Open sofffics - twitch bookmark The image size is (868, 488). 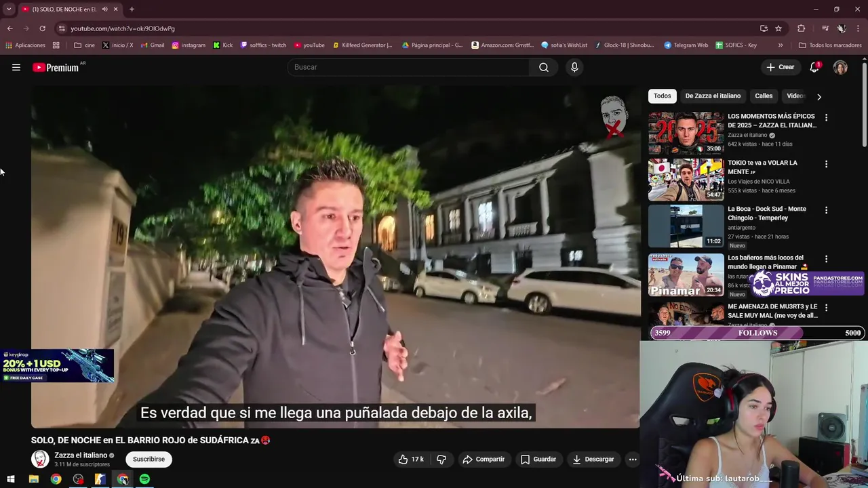tap(263, 45)
